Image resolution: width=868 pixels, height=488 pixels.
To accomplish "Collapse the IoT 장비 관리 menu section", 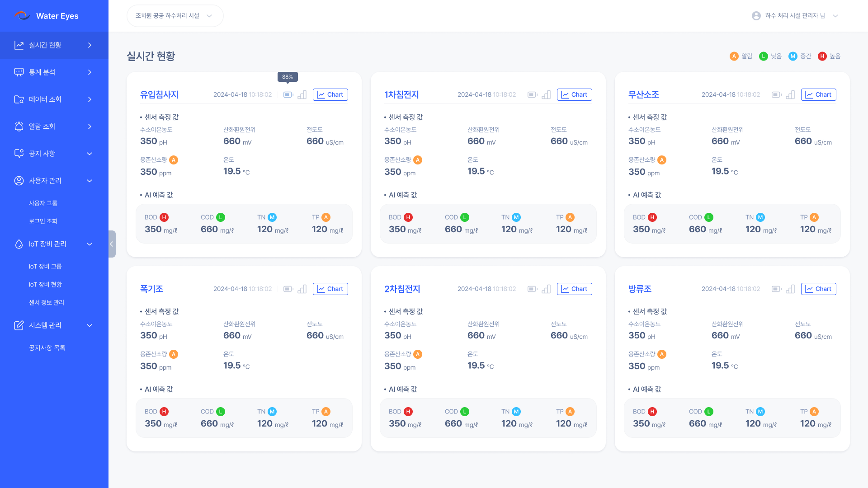I will point(90,244).
